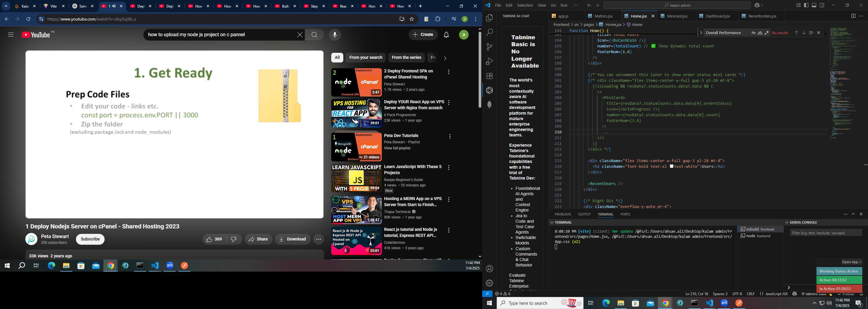Open Customize Layout in VS Code title bar
The height and width of the screenshot is (309, 868).
[799, 5]
